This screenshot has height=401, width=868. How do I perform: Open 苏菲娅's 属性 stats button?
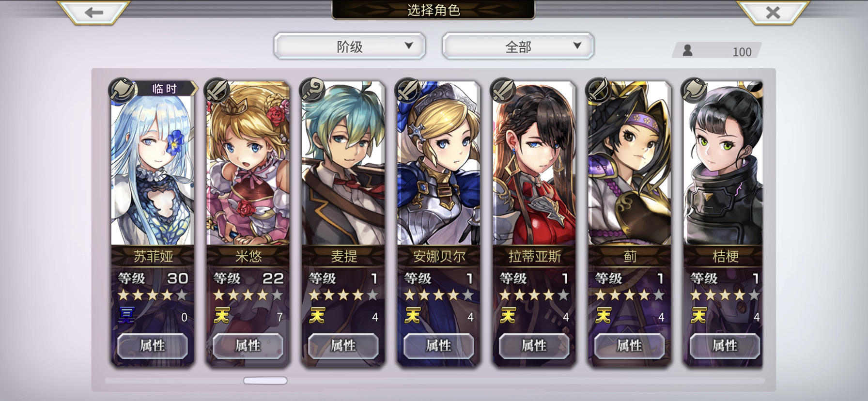pyautogui.click(x=152, y=346)
